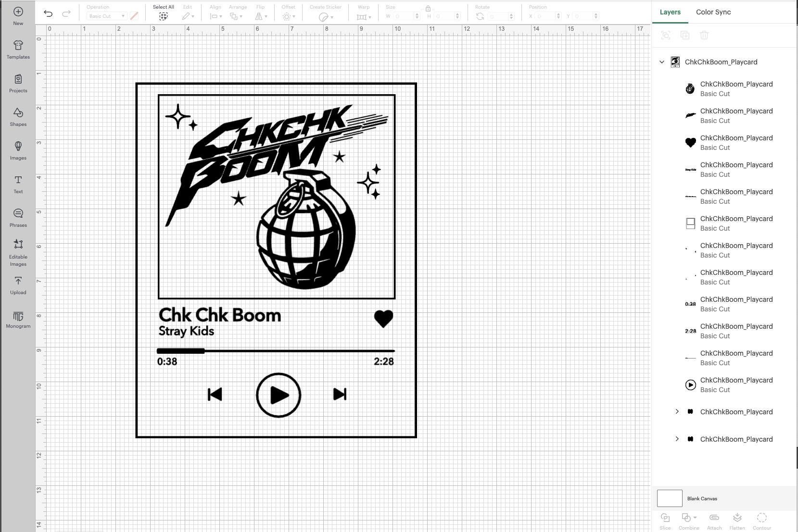Click the Blank Canvas color swatch
The height and width of the screenshot is (532, 798).
click(670, 498)
